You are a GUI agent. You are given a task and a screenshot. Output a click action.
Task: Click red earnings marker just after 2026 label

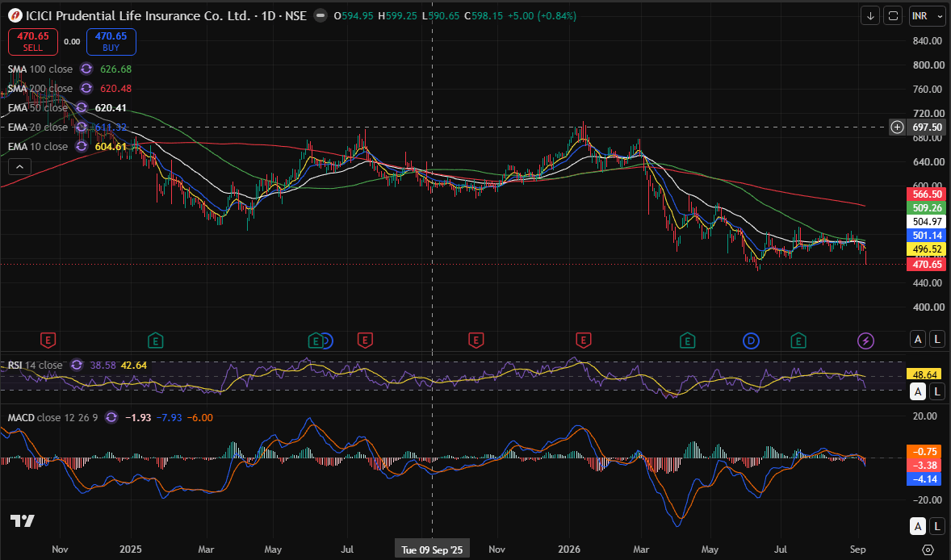click(x=584, y=341)
